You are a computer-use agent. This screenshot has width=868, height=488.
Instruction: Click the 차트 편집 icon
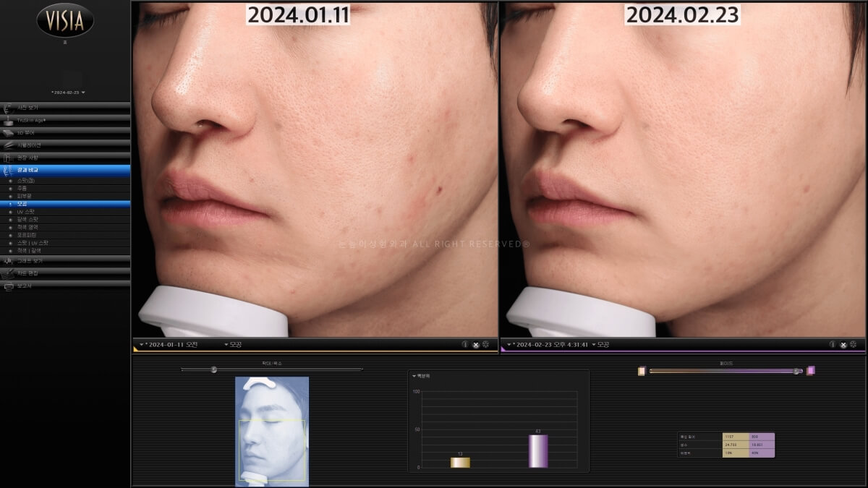(x=8, y=273)
